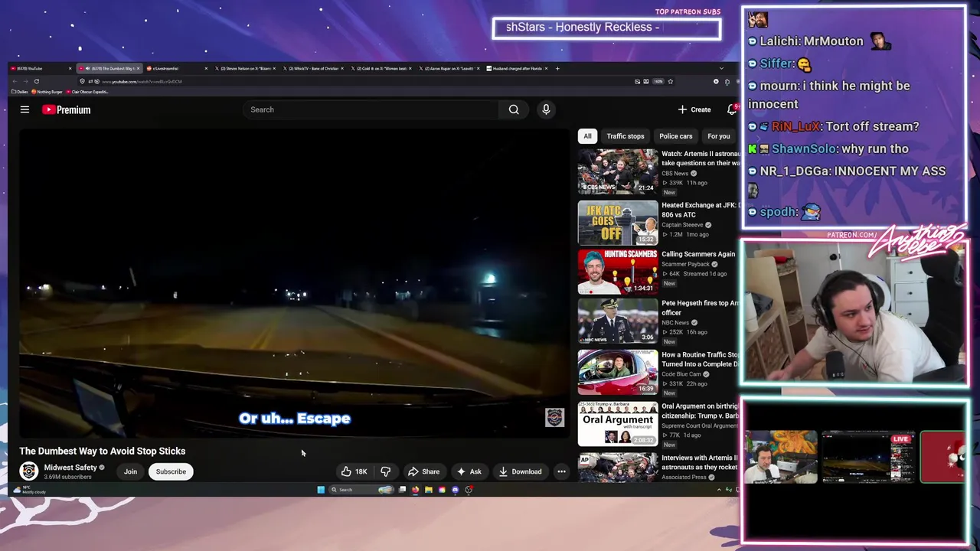The width and height of the screenshot is (980, 551).
Task: Click the Ask button
Action: pyautogui.click(x=469, y=471)
